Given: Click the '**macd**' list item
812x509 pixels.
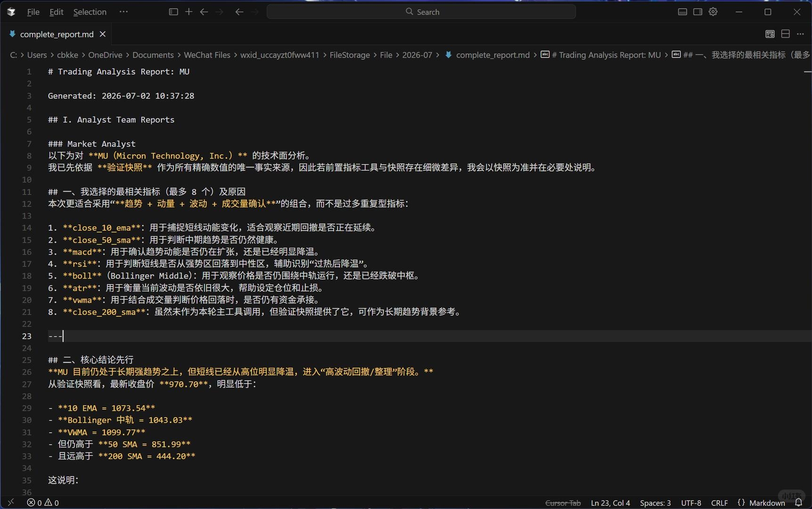Looking at the screenshot, I should 185,252.
